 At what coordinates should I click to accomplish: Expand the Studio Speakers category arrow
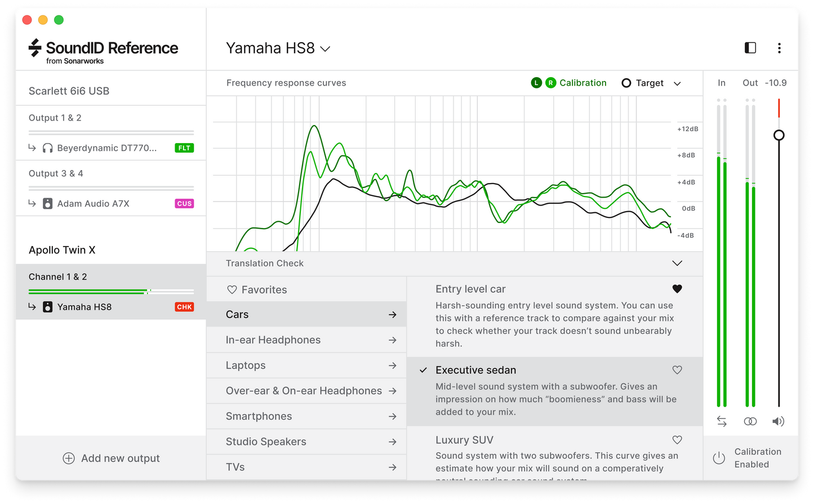pyautogui.click(x=393, y=442)
